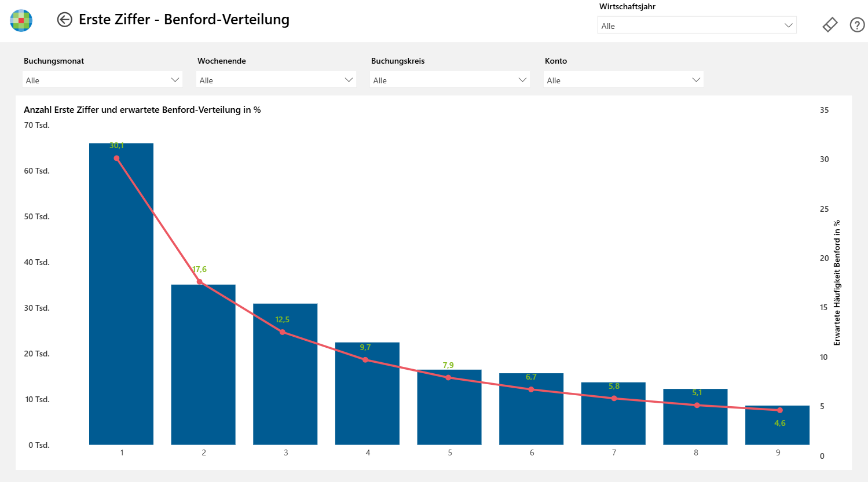Click the 12,5 Benford data label

[282, 319]
